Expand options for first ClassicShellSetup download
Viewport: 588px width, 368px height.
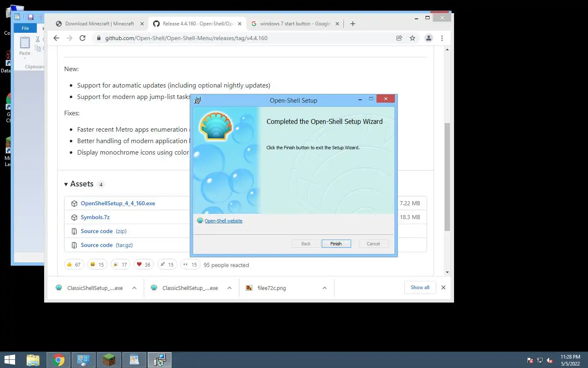(x=134, y=288)
